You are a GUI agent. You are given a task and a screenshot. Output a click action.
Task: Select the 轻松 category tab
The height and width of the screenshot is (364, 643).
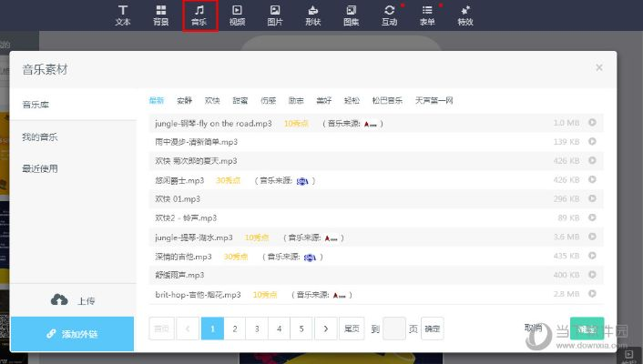(352, 100)
